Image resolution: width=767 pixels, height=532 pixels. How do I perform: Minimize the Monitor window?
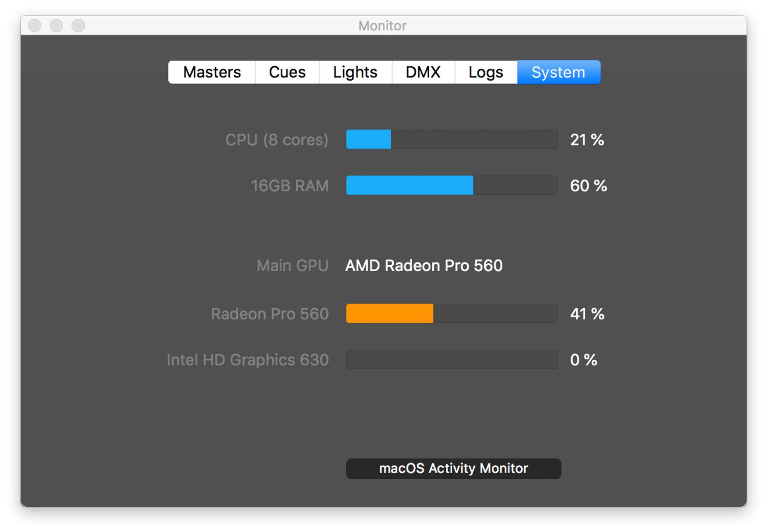click(x=56, y=26)
